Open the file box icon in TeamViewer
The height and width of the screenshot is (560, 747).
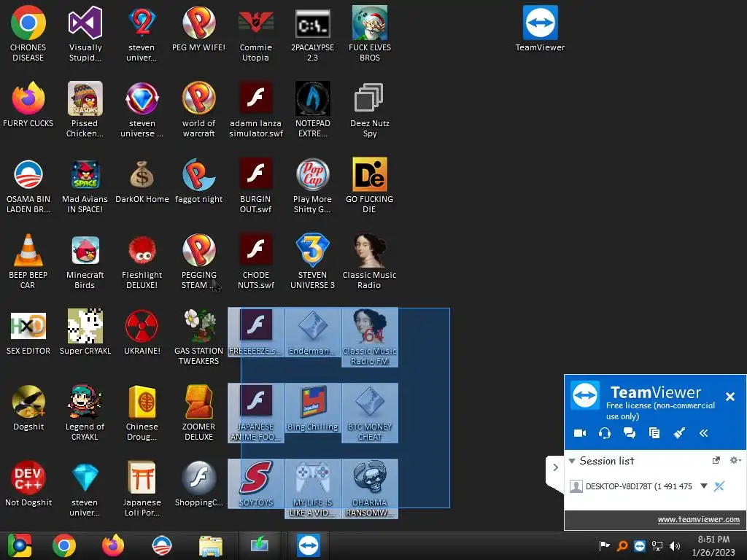coord(654,433)
